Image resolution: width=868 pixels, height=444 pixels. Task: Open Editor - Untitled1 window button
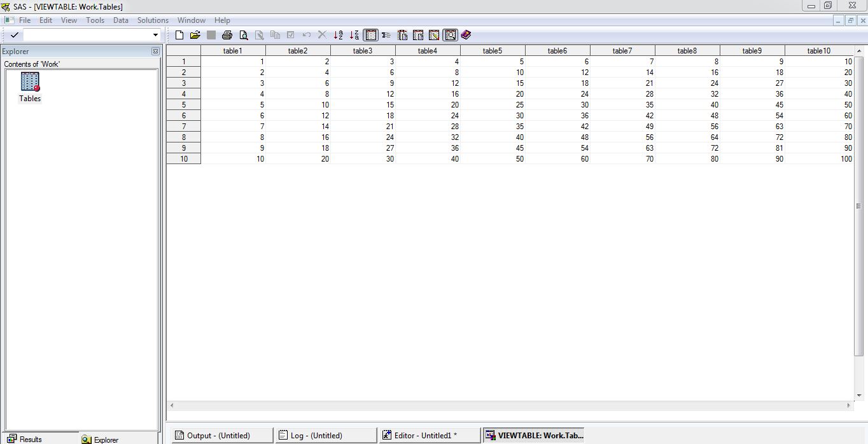(x=429, y=434)
